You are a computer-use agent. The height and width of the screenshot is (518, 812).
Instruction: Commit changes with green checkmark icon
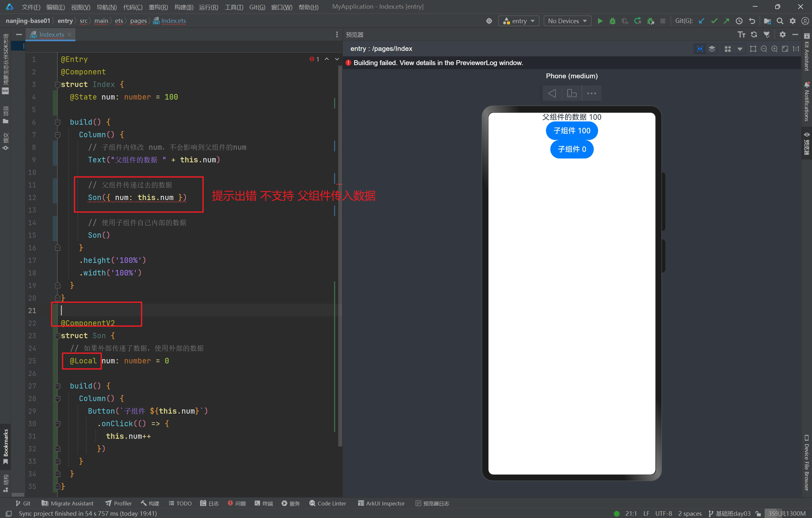point(714,21)
